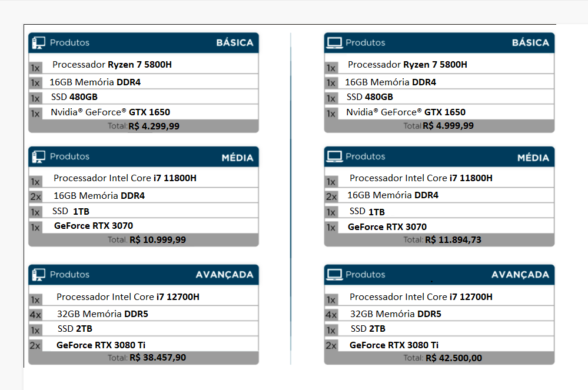588x390 pixels.
Task: Select the BÁSICA label on the desktop card
Action: 235,43
